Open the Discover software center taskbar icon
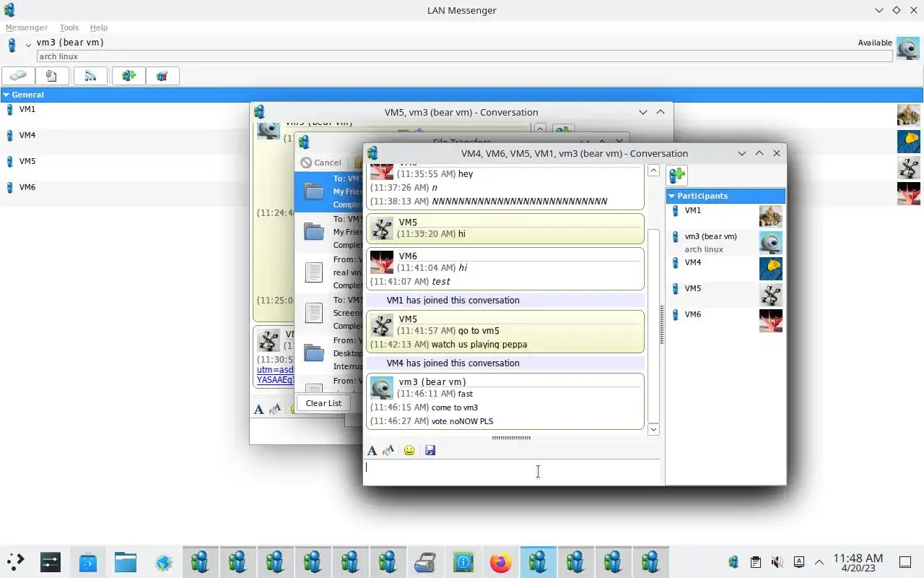 click(x=88, y=562)
